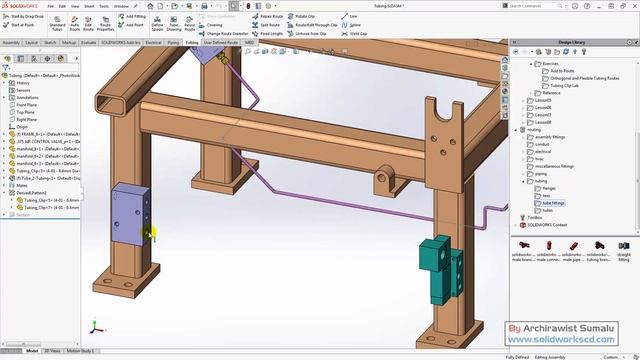Collapse the tubing folder node
640x360 pixels.
pyautogui.click(x=524, y=181)
